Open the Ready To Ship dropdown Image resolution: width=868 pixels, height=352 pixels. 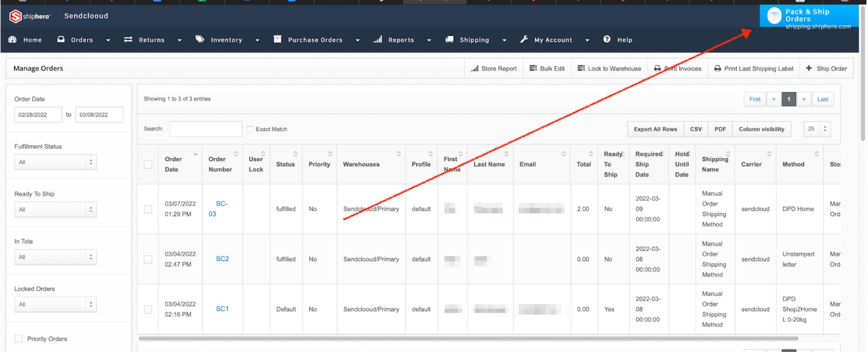pos(56,210)
